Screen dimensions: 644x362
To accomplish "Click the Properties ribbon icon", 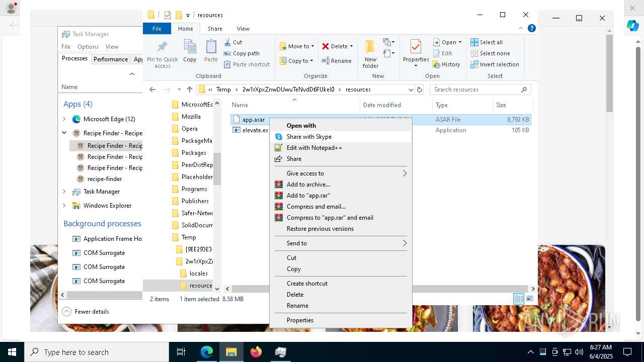I will (x=416, y=47).
